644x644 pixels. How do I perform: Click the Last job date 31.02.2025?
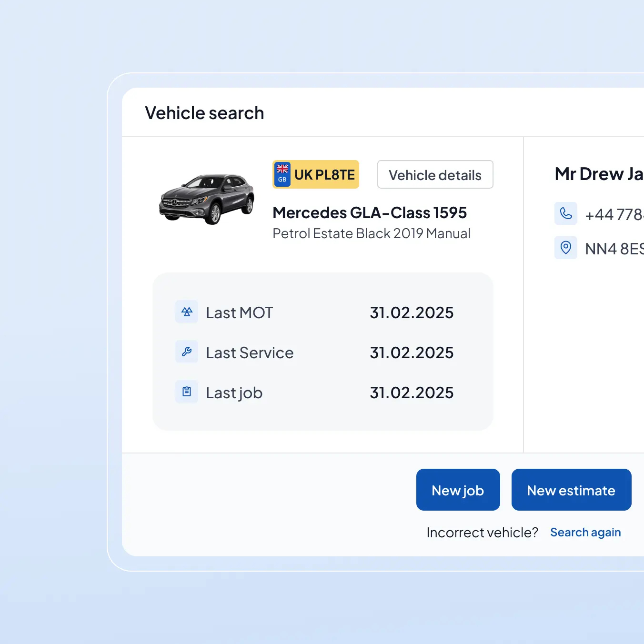(412, 392)
